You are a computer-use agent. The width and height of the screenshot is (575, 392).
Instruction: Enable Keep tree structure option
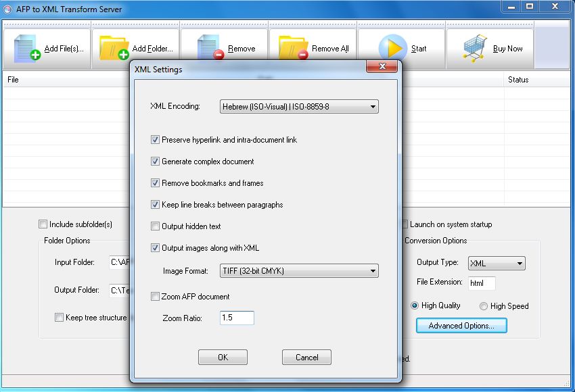[x=59, y=317]
